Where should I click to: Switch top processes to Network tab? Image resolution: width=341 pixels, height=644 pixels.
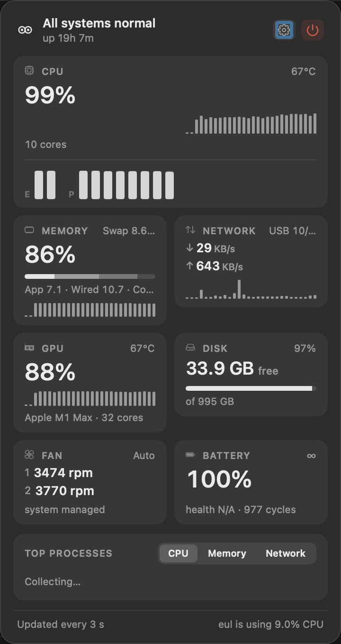pyautogui.click(x=286, y=553)
